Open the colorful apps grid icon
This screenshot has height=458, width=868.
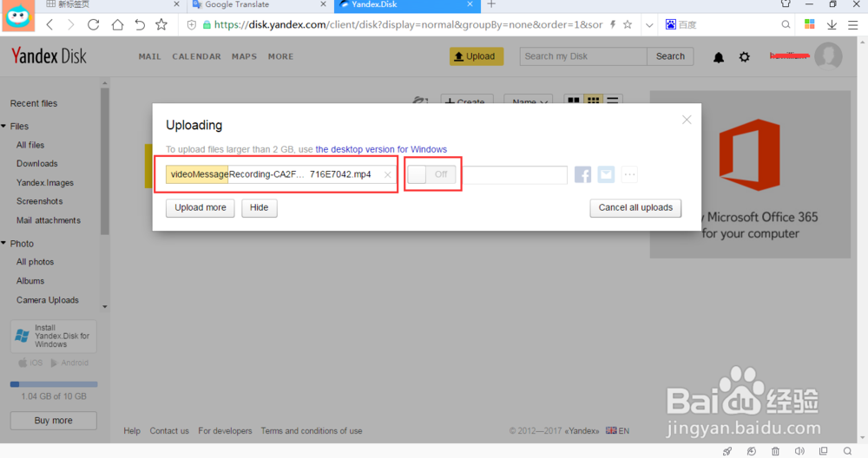(809, 24)
